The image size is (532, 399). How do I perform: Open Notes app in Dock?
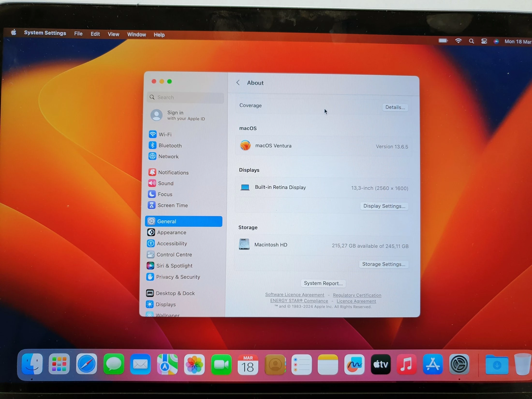click(328, 364)
